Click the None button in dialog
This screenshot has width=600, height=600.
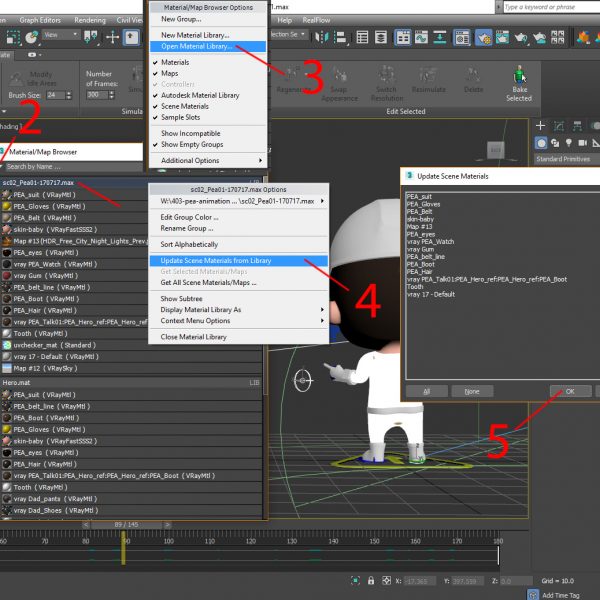click(x=471, y=391)
